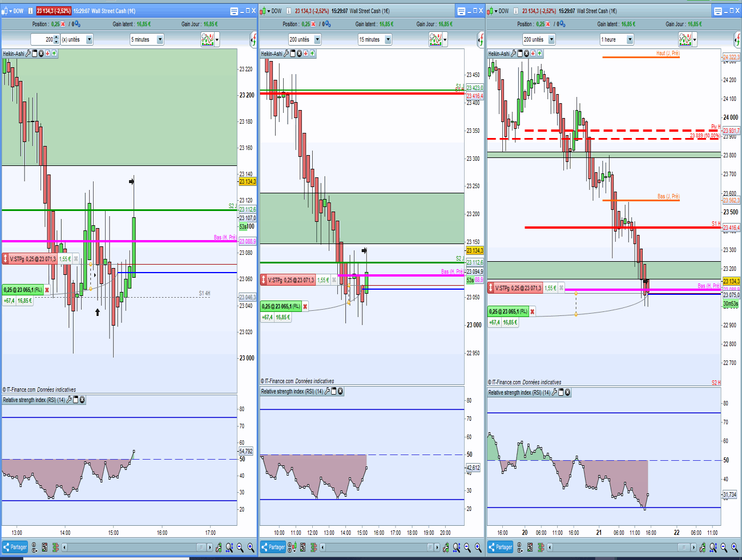
Task: Open the 200 unités dropdown in 1-hour window
Action: coord(551,39)
